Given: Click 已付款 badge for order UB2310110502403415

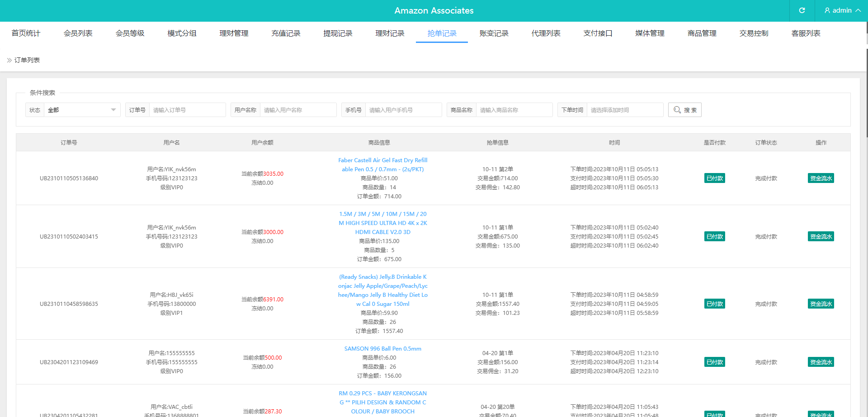Looking at the screenshot, I should pos(714,236).
